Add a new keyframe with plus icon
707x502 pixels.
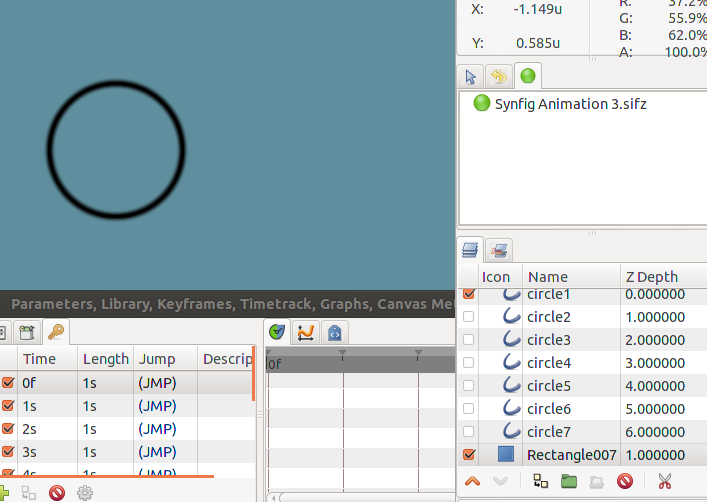coord(3,493)
